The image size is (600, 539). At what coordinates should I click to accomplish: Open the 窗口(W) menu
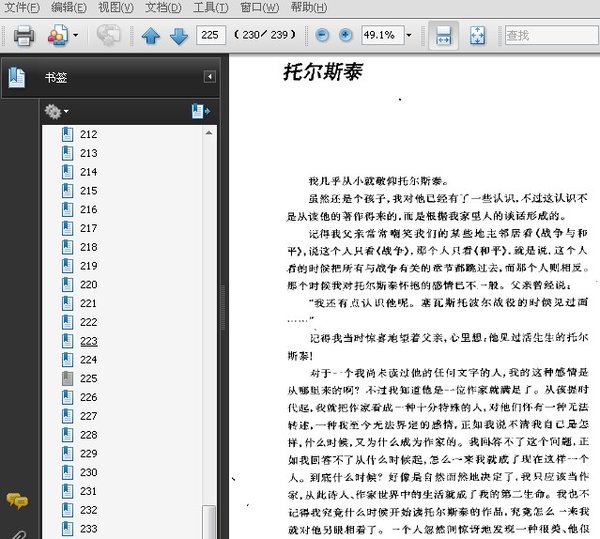[x=259, y=7]
